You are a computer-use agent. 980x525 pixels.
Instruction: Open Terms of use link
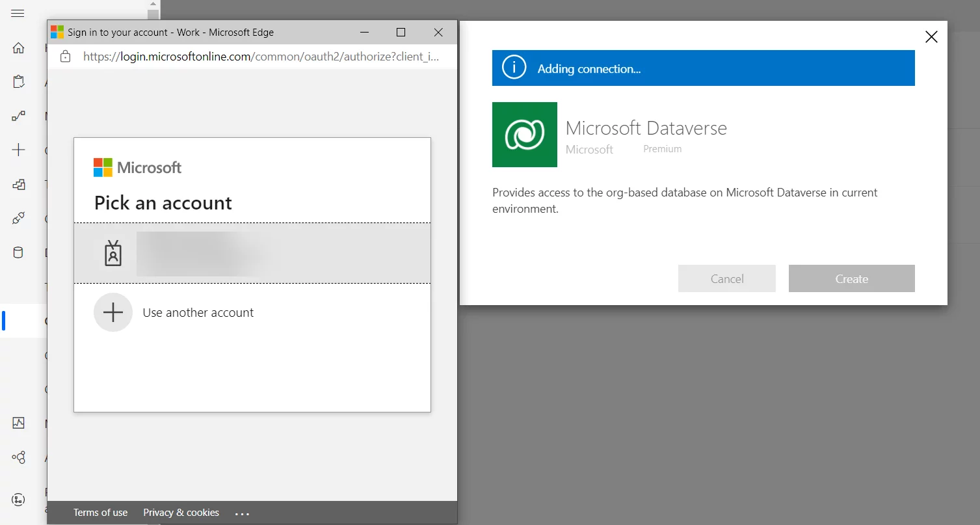(100, 513)
